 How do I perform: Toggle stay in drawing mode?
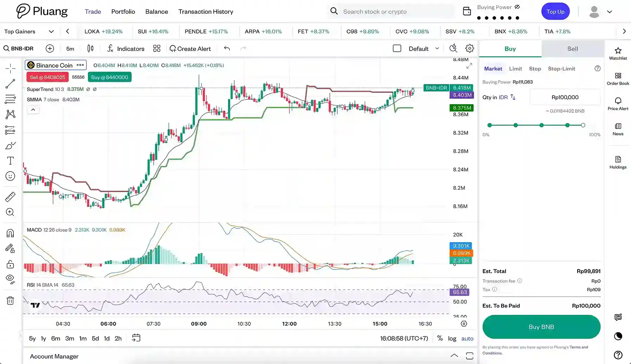(x=10, y=249)
